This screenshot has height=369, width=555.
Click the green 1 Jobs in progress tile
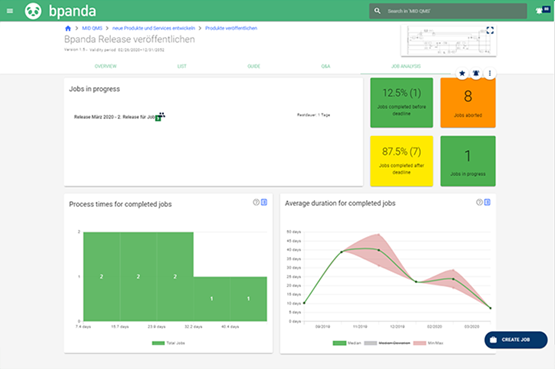[x=468, y=161]
